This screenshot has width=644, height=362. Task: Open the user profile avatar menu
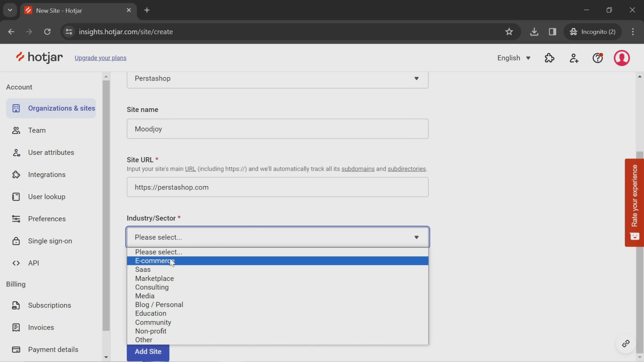point(622,58)
